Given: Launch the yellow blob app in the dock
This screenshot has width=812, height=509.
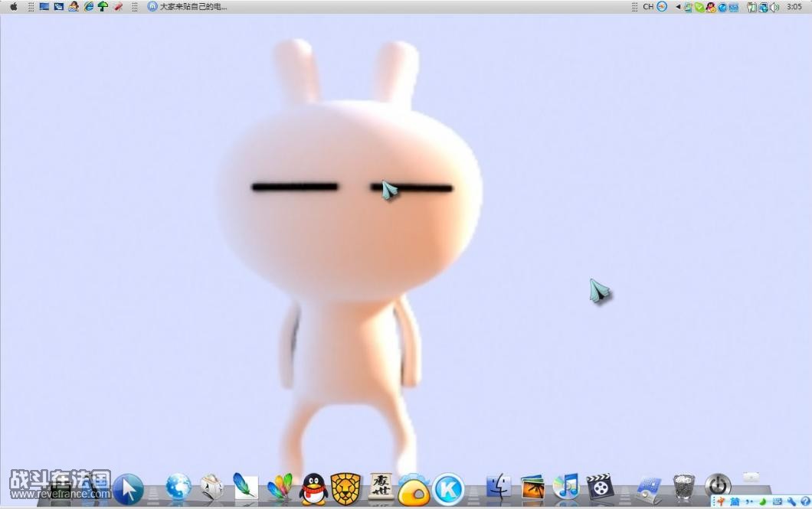Looking at the screenshot, I should [414, 489].
